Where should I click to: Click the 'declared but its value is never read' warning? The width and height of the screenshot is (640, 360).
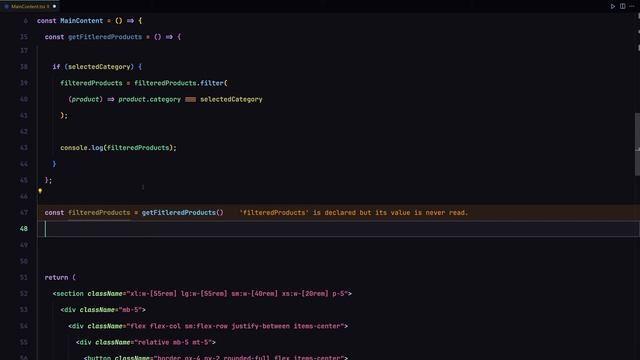[353, 213]
